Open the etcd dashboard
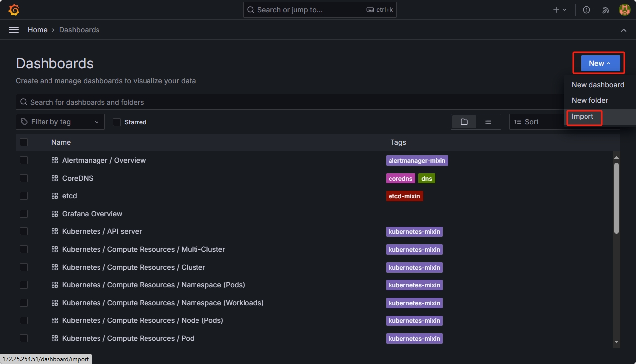This screenshot has width=636, height=364. 70,196
